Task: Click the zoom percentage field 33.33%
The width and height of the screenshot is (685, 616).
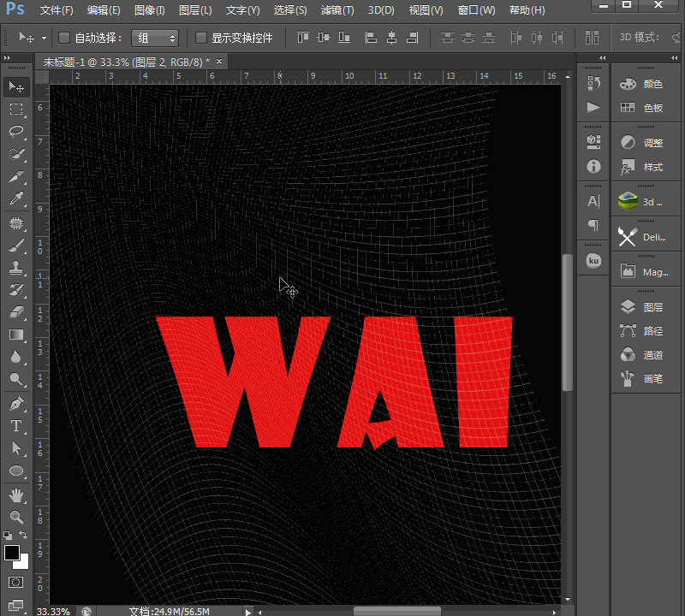Action: click(53, 611)
